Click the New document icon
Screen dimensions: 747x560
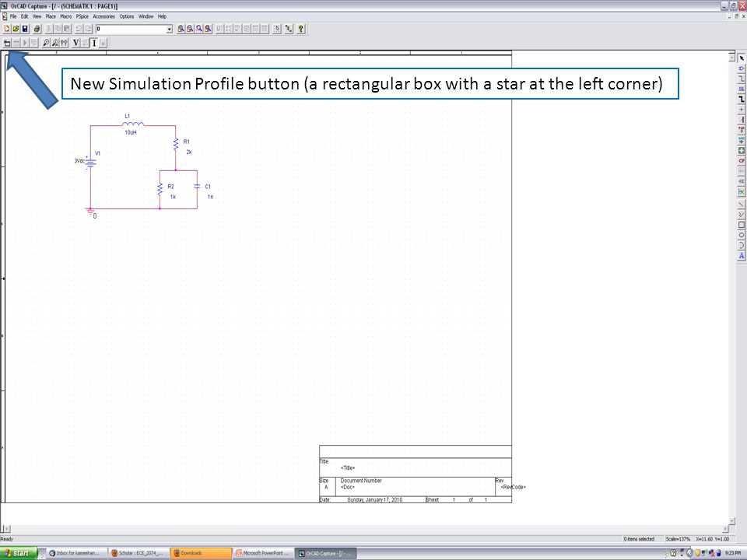coord(7,29)
